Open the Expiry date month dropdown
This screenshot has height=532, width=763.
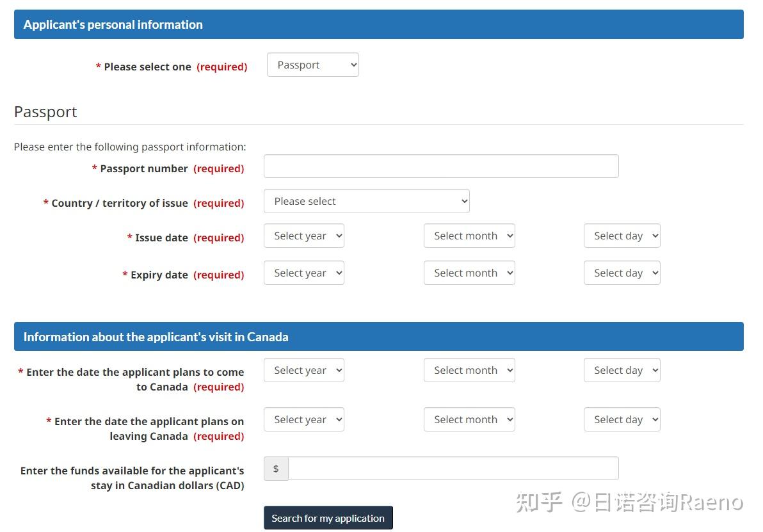[x=469, y=273]
